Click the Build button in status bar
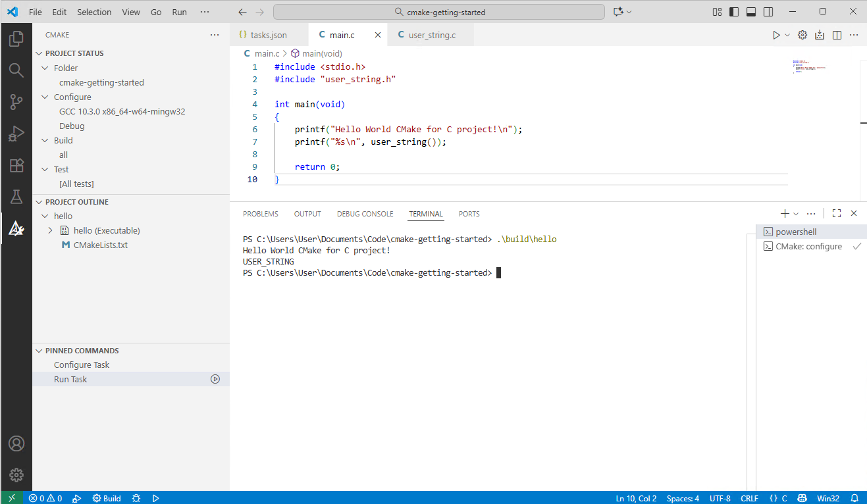The width and height of the screenshot is (867, 504). point(107,498)
